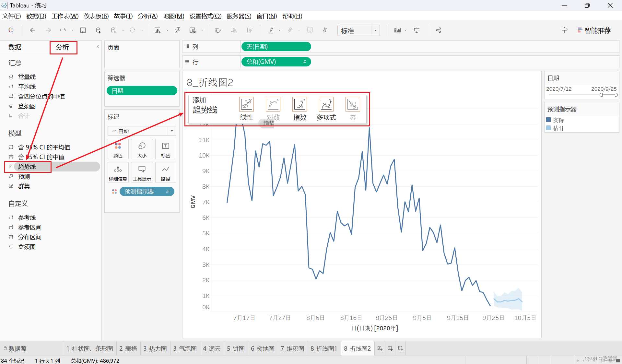Click the 颜色 color marks card button

[x=118, y=149]
